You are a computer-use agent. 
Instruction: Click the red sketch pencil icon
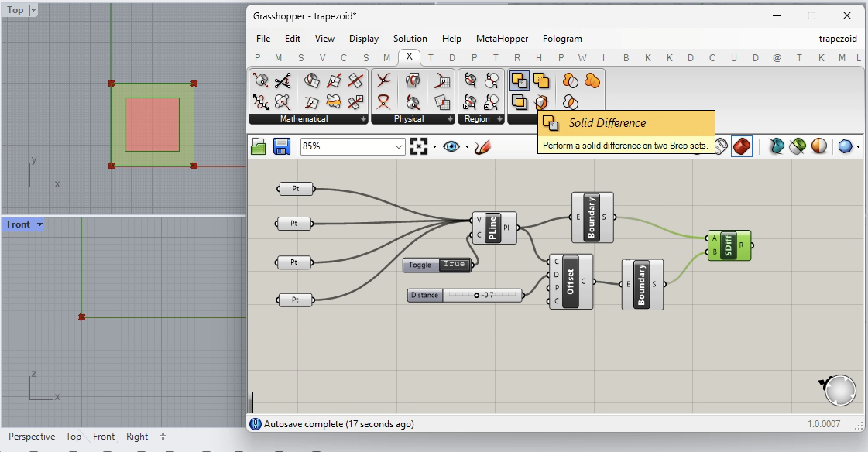click(482, 147)
